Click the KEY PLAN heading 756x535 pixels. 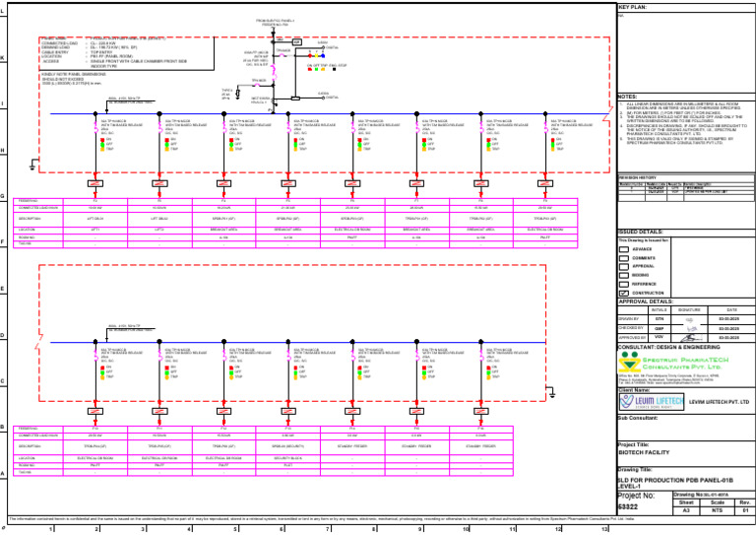click(632, 7)
